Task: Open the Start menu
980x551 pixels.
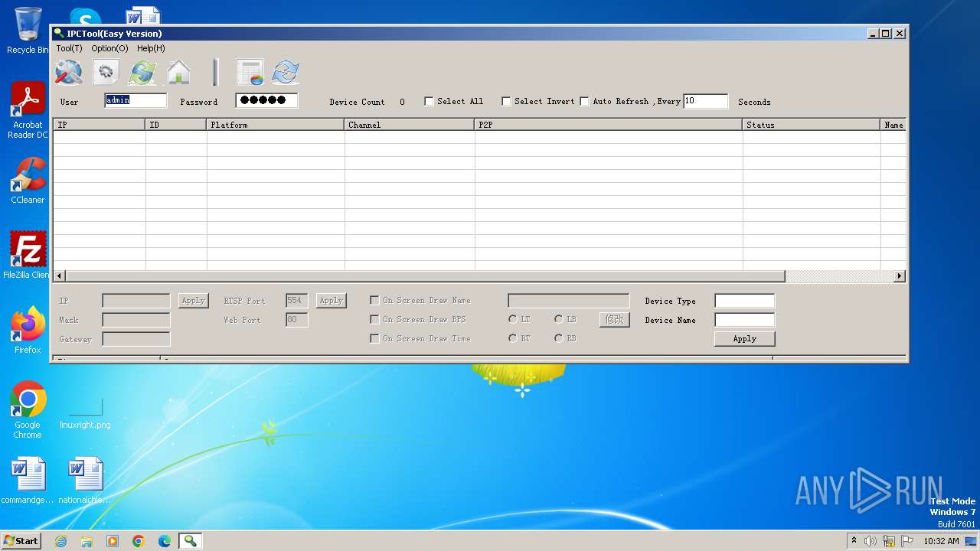Action: point(21,541)
